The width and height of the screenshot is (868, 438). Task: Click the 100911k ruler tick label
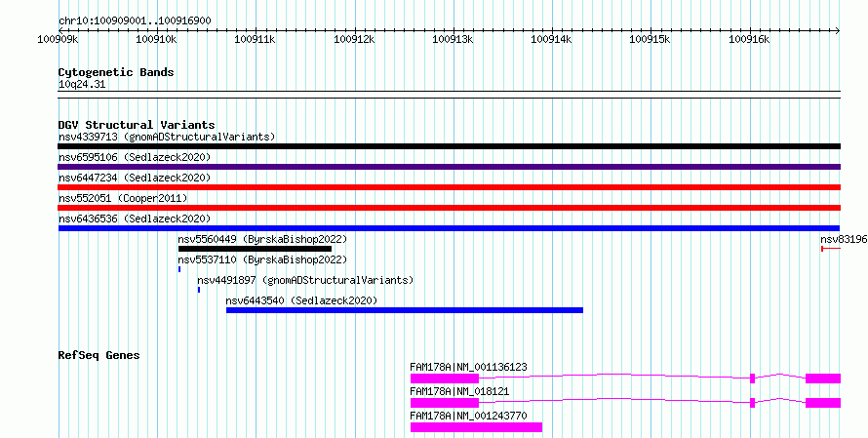click(x=256, y=40)
